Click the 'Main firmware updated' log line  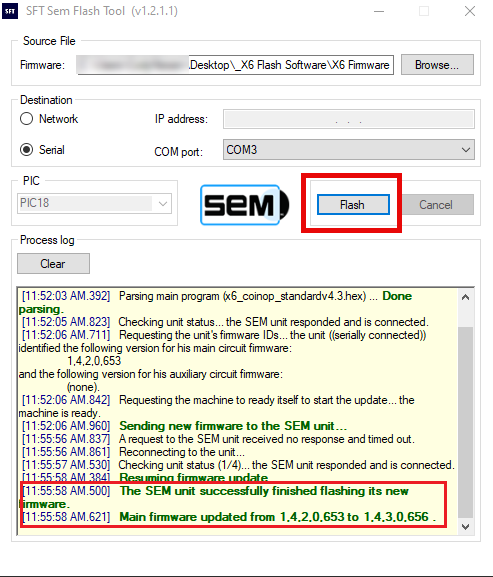tap(230, 517)
